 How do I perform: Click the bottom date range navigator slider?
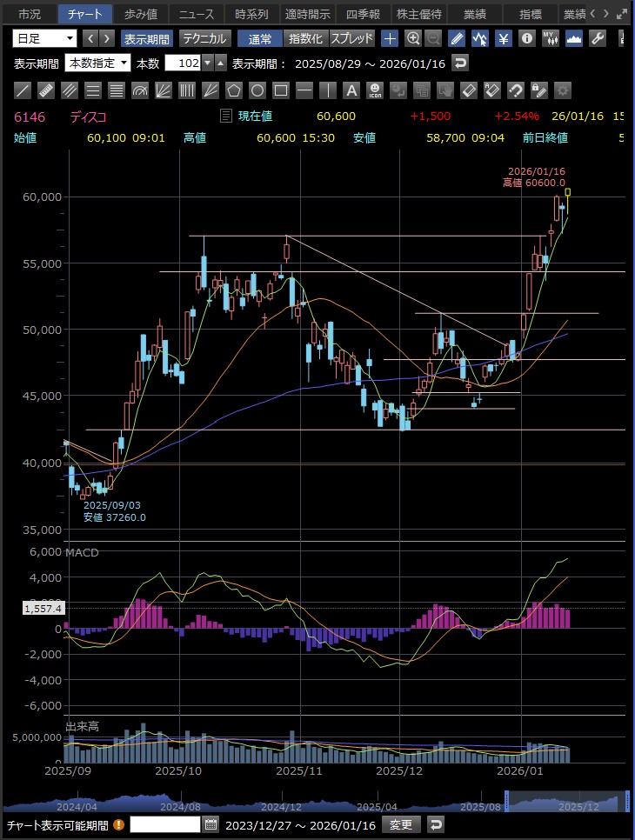[x=565, y=800]
